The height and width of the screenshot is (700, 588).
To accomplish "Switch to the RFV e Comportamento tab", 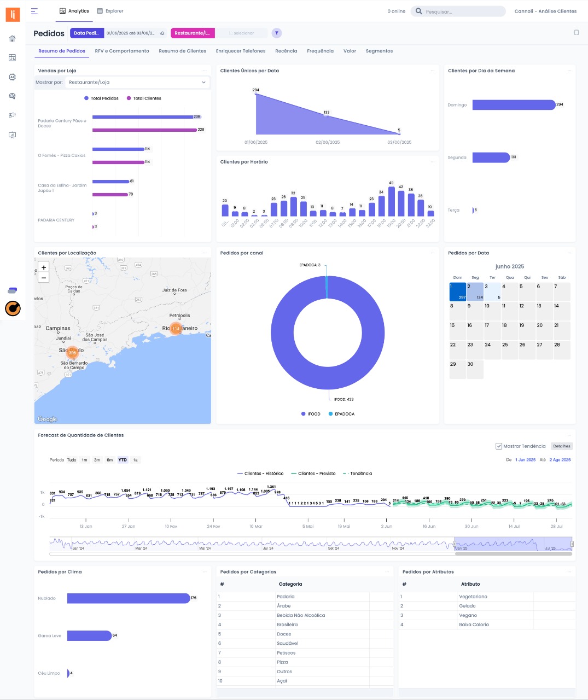I will pyautogui.click(x=122, y=51).
